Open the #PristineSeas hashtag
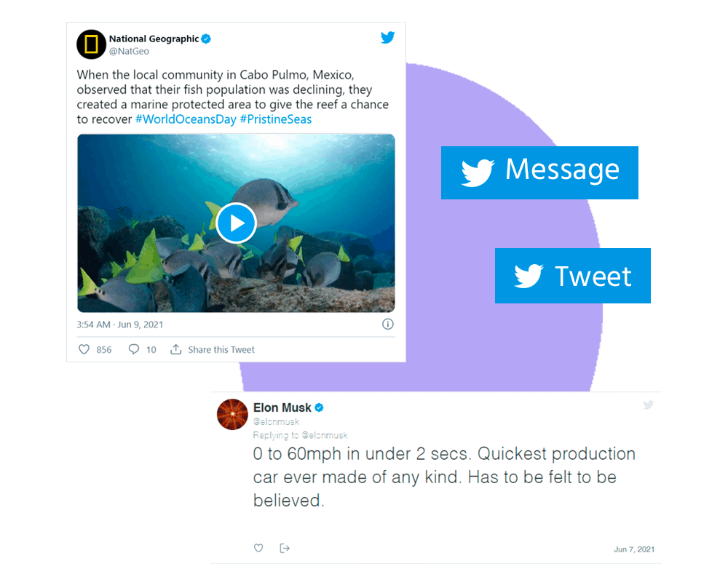The height and width of the screenshot is (585, 728). coord(276,119)
